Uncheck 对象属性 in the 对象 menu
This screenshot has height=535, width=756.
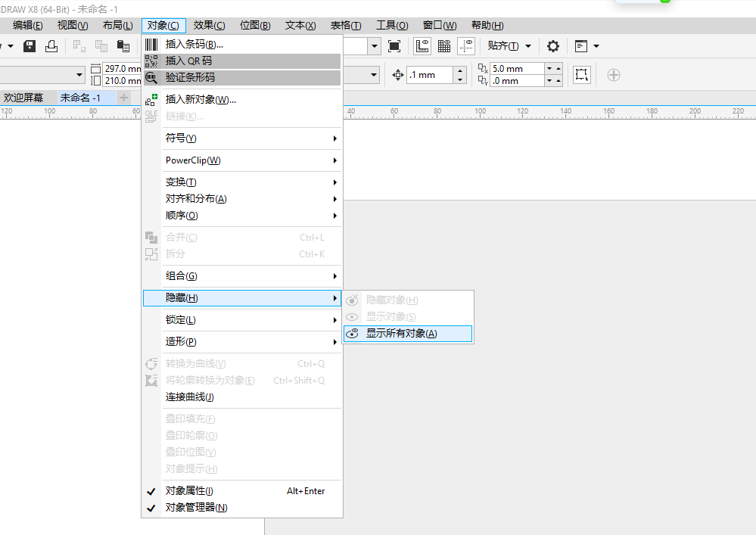tap(190, 491)
